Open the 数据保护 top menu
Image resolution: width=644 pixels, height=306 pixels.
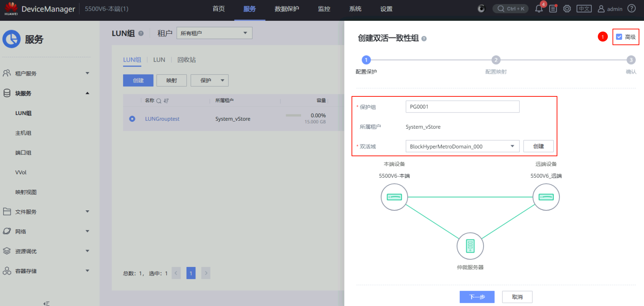(287, 9)
